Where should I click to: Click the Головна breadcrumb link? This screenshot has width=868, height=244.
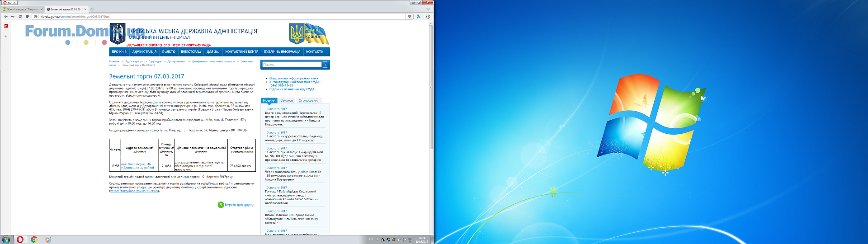pos(114,61)
